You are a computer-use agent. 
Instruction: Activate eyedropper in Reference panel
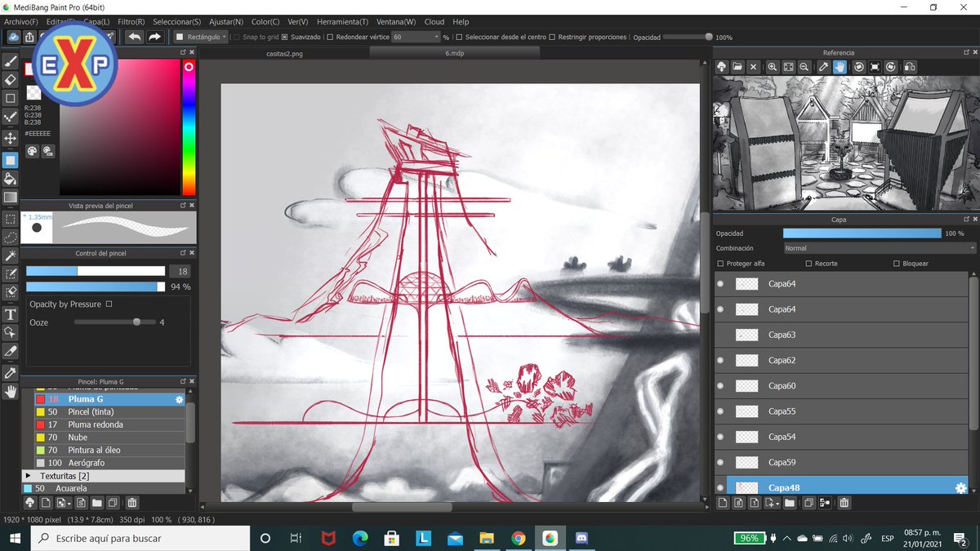pyautogui.click(x=823, y=67)
